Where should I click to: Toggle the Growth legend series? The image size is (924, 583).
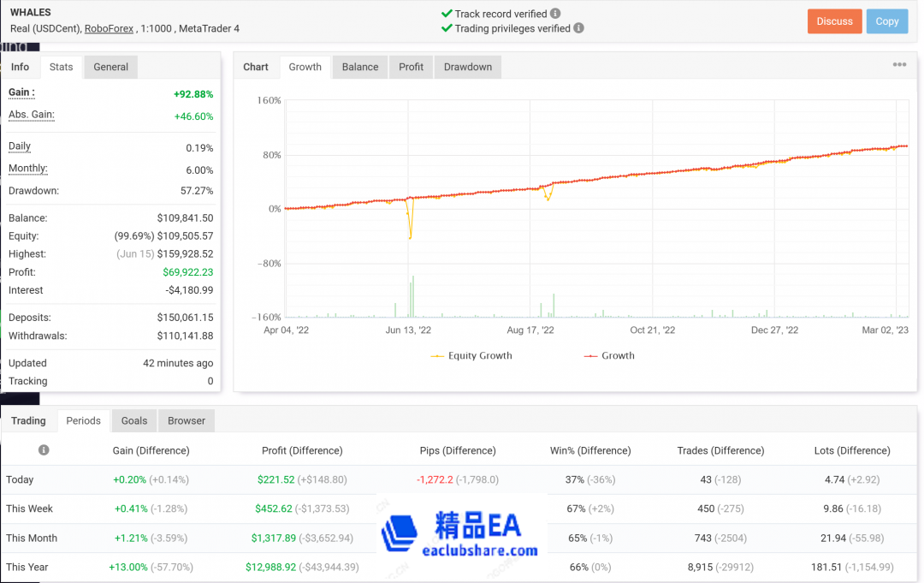point(609,355)
